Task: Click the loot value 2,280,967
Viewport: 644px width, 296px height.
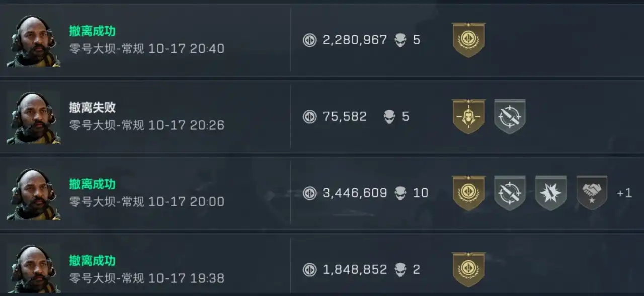Action: [355, 40]
